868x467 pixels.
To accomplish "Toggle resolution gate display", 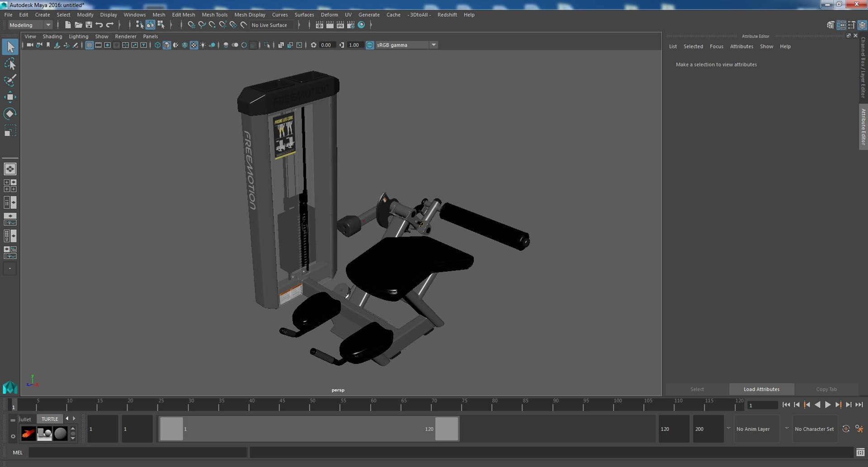I will coord(107,45).
